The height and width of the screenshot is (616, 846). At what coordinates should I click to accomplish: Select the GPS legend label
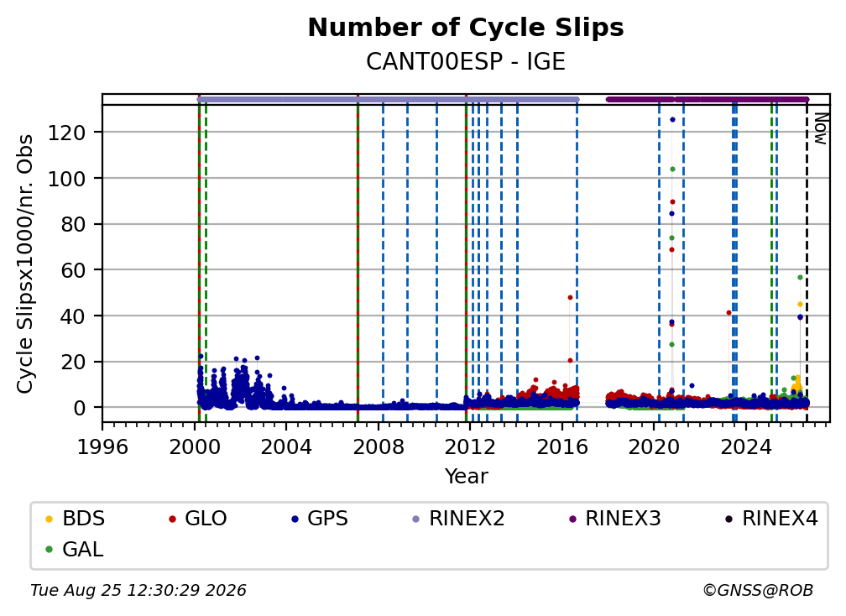pyautogui.click(x=327, y=519)
